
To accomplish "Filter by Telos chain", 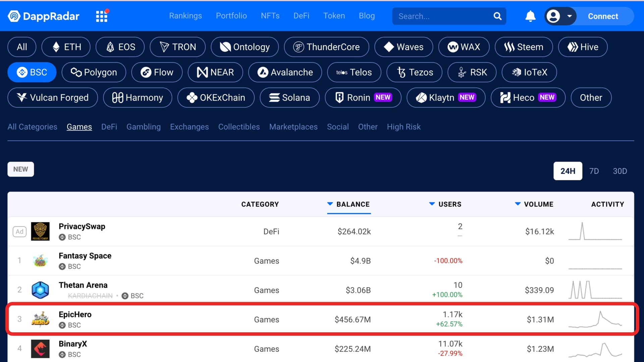I will (354, 72).
